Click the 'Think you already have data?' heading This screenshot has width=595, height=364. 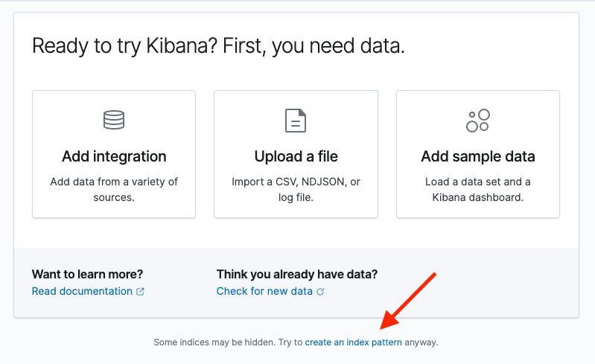296,274
